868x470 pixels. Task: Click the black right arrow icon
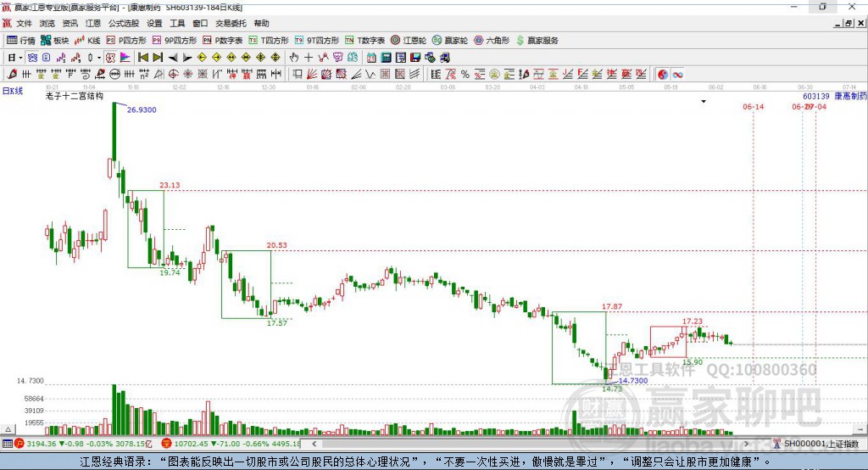pyautogui.click(x=187, y=58)
